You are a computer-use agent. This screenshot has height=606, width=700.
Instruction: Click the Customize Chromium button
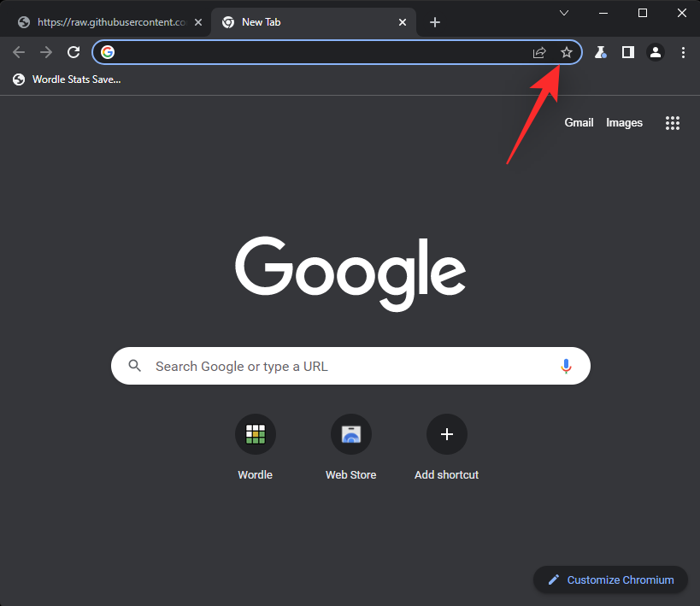pyautogui.click(x=610, y=580)
